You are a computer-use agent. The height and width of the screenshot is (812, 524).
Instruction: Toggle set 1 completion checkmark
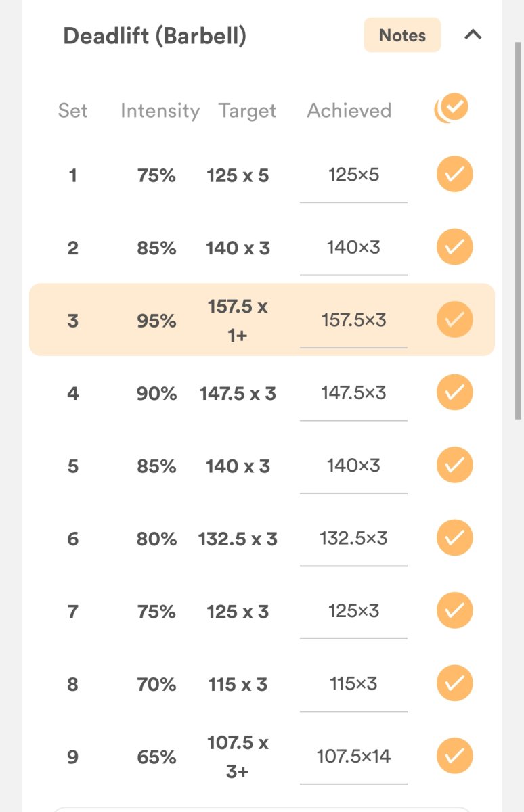454,175
